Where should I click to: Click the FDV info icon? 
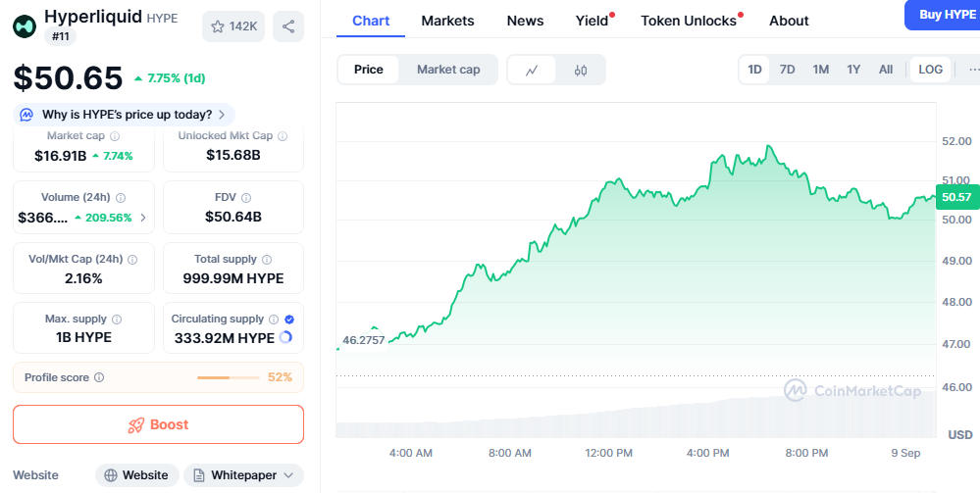(246, 198)
